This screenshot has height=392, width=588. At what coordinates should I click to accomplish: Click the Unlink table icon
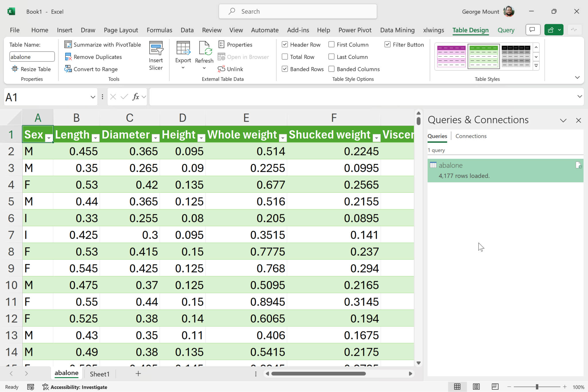pyautogui.click(x=221, y=69)
